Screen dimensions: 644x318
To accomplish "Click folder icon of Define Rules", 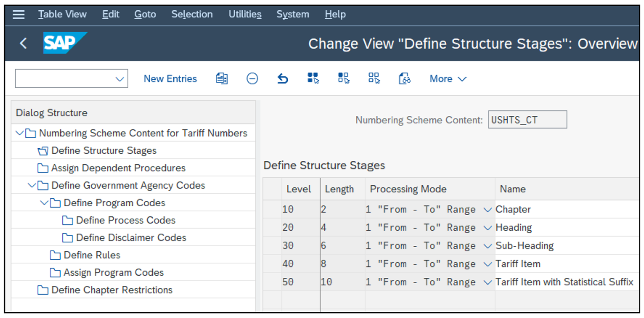I will pos(55,255).
